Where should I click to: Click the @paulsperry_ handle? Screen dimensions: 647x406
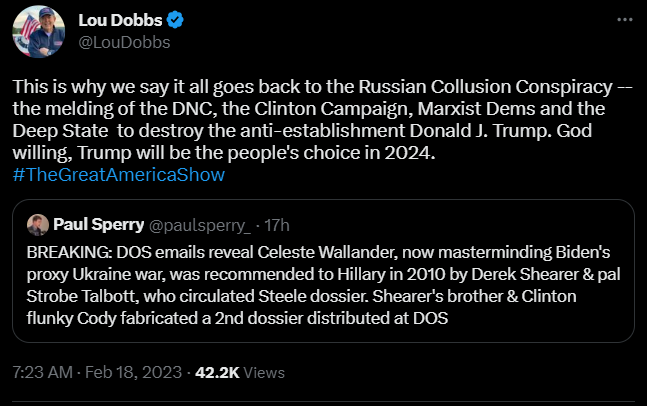[190, 223]
